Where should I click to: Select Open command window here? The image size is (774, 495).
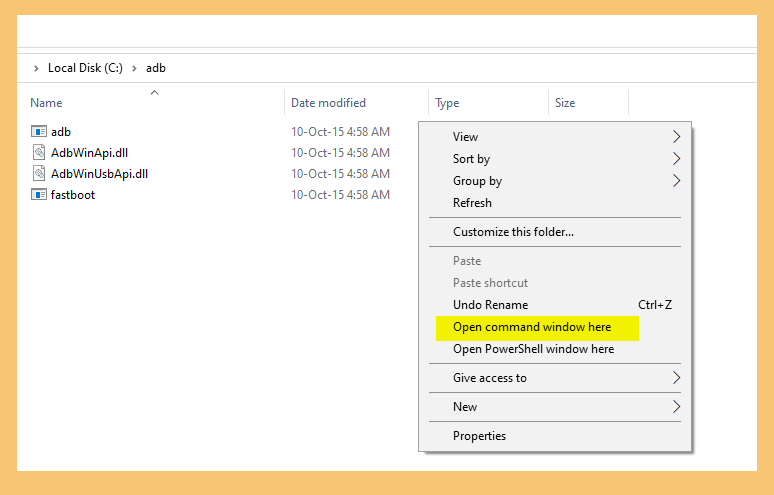555,327
